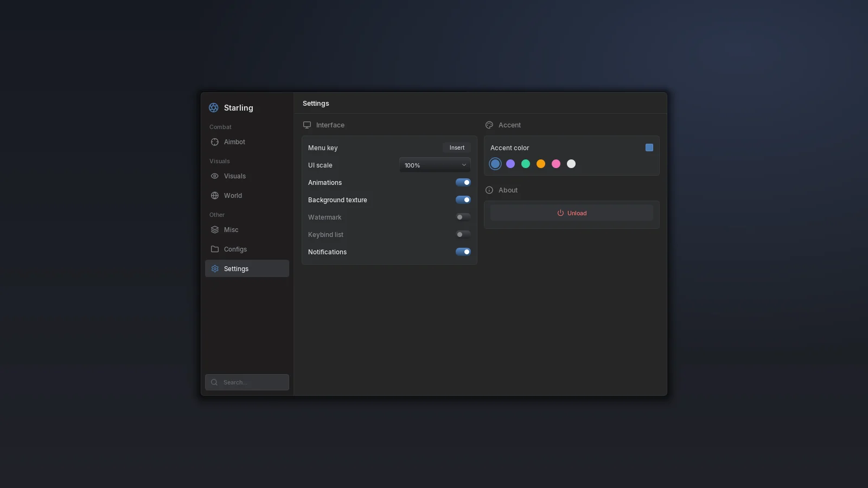Click the gear icon beside Settings
868x488 pixels.
pos(215,269)
